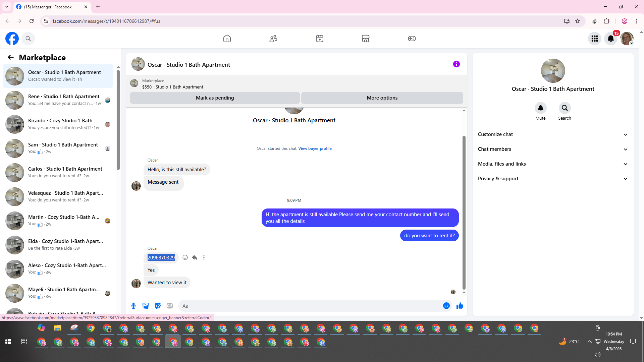
Task: Click the Mark as pending button
Action: (215, 98)
